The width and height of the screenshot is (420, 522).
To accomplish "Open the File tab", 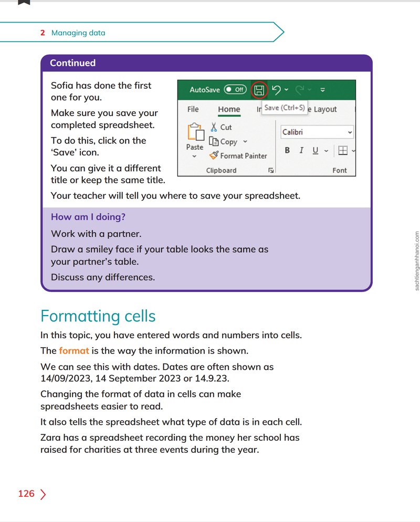I will coord(193,109).
